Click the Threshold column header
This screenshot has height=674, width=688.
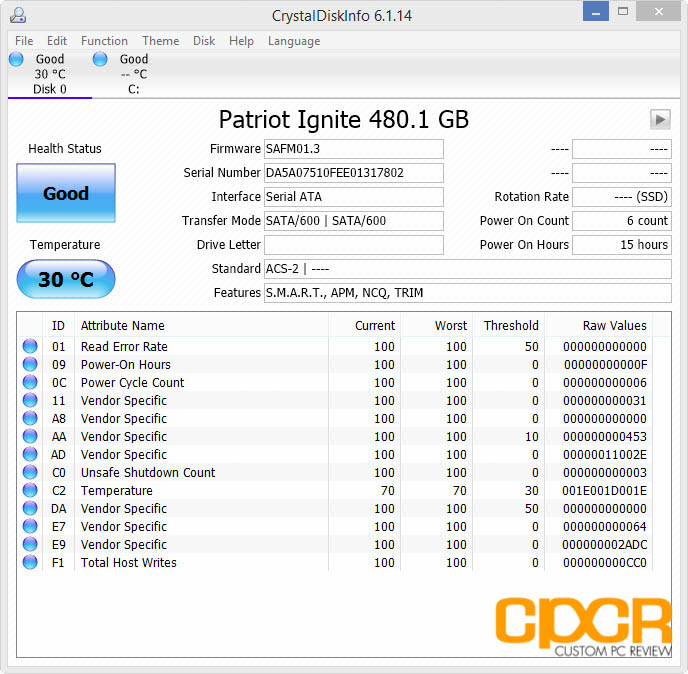click(x=509, y=326)
